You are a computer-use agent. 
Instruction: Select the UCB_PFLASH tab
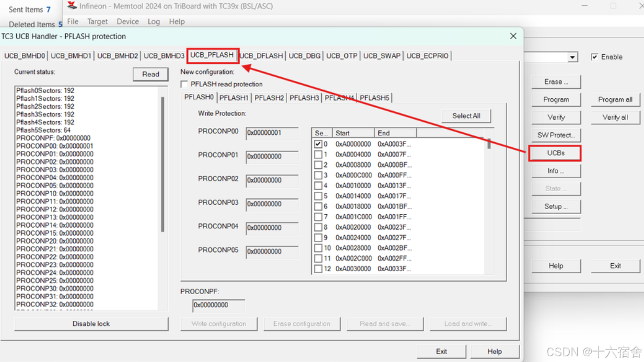point(212,55)
